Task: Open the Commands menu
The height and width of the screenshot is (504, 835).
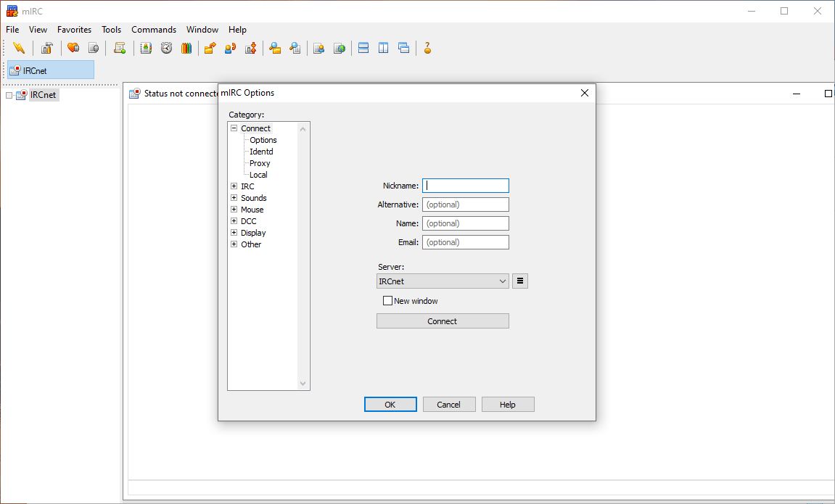Action: [x=154, y=30]
